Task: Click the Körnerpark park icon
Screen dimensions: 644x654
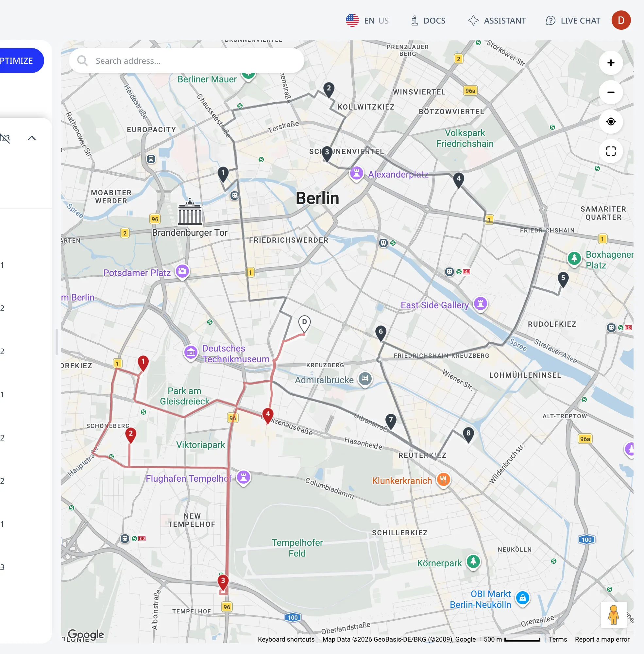Action: (x=473, y=562)
